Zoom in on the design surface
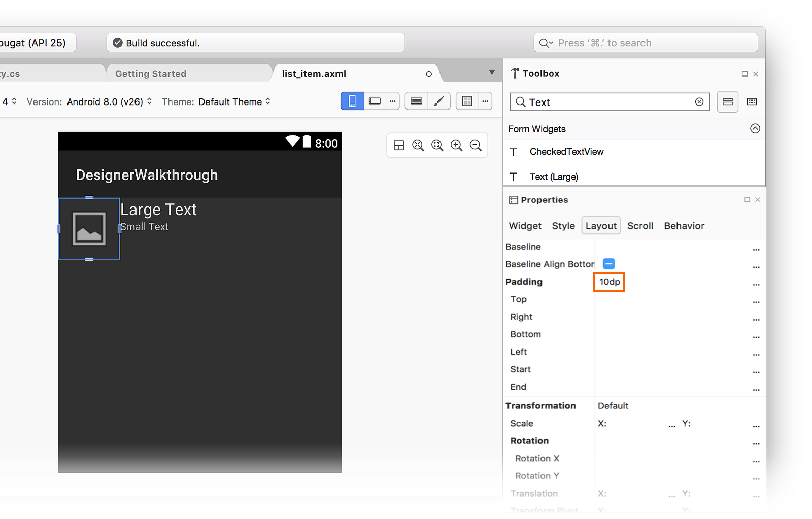Image resolution: width=812 pixels, height=519 pixels. (456, 146)
